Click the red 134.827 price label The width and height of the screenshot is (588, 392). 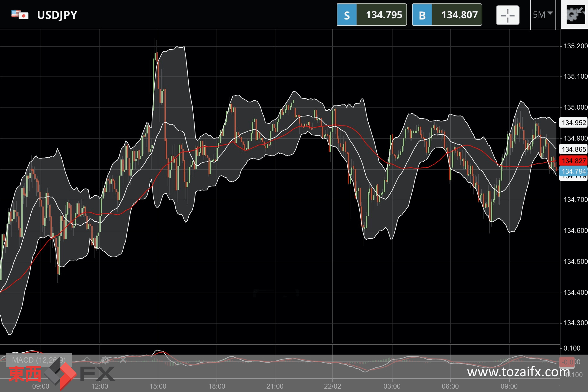(x=573, y=161)
